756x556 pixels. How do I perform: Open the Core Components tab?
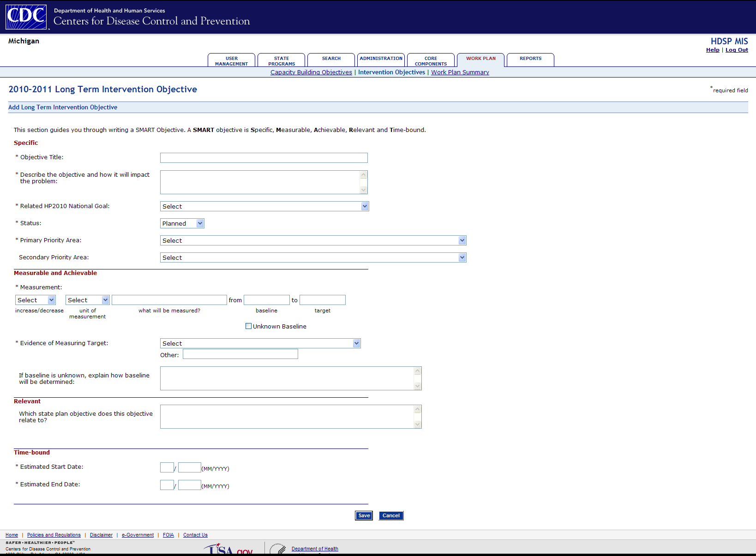(x=431, y=61)
